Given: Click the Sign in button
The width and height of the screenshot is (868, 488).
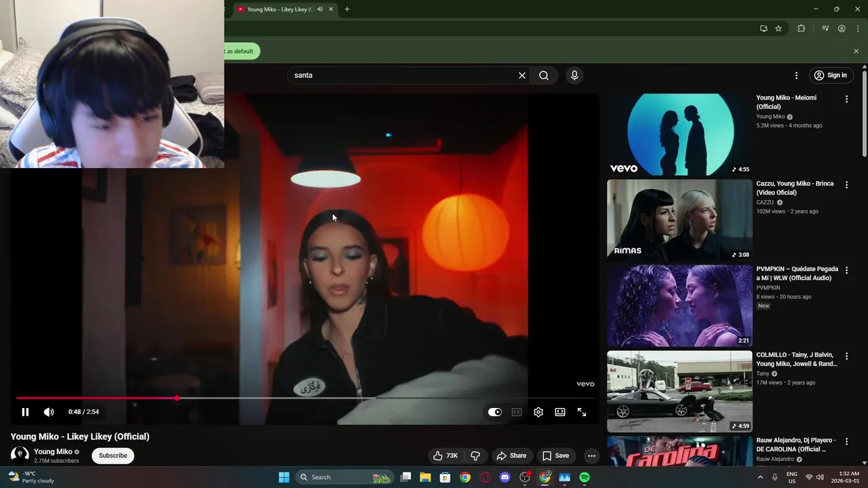Looking at the screenshot, I should pyautogui.click(x=831, y=75).
